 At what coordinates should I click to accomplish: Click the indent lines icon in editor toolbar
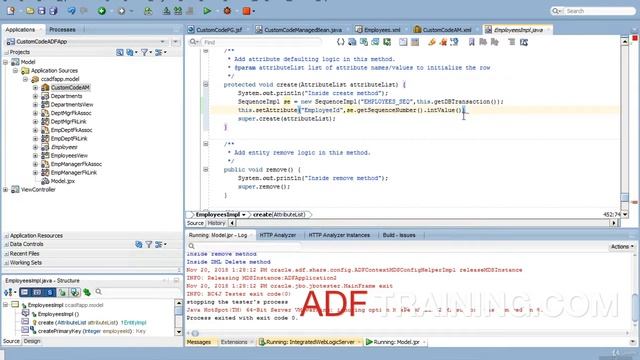[x=511, y=42]
